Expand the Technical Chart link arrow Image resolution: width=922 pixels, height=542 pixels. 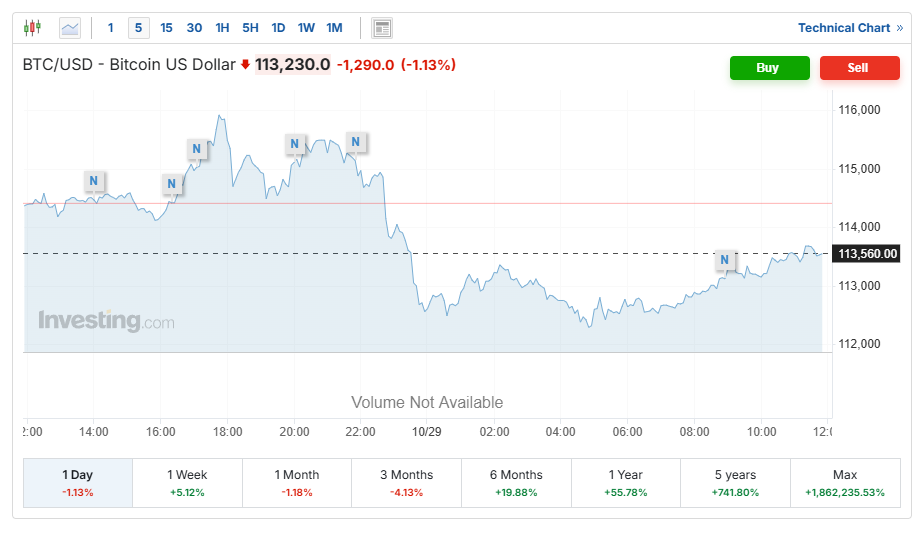coord(899,28)
